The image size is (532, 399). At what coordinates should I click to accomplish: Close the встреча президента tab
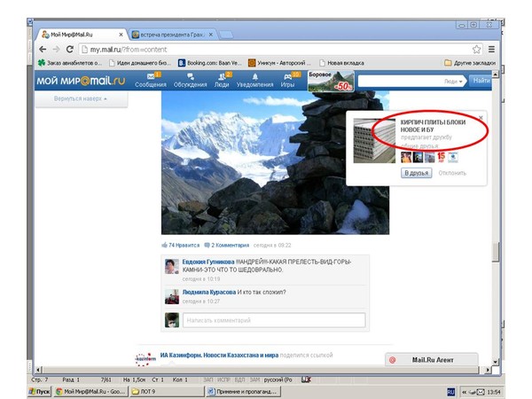click(x=211, y=35)
